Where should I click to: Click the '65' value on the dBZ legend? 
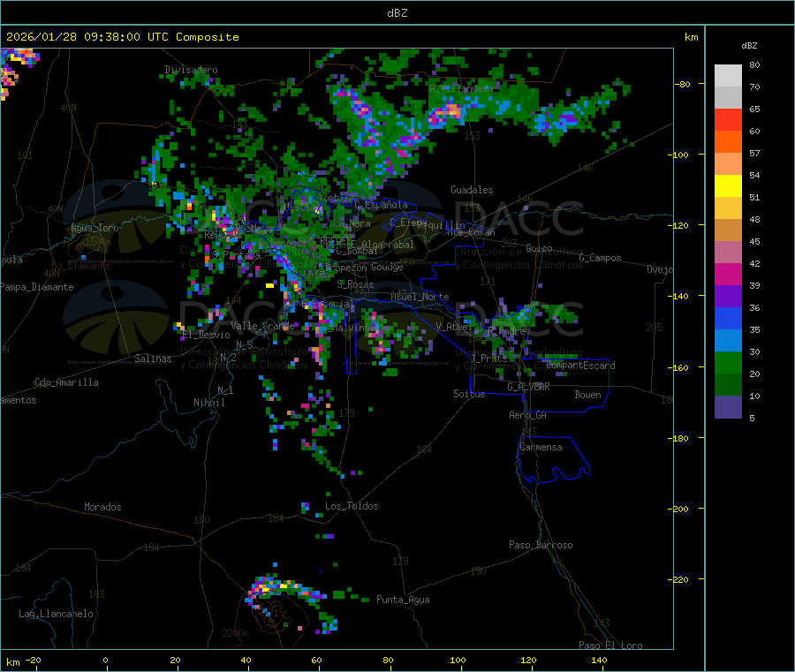pyautogui.click(x=754, y=109)
